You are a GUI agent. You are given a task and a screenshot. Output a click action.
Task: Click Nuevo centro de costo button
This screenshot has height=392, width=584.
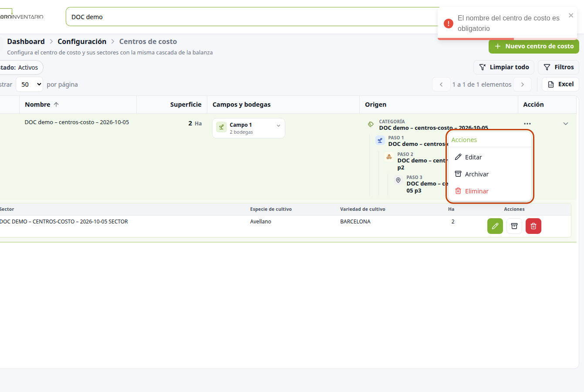pos(534,46)
